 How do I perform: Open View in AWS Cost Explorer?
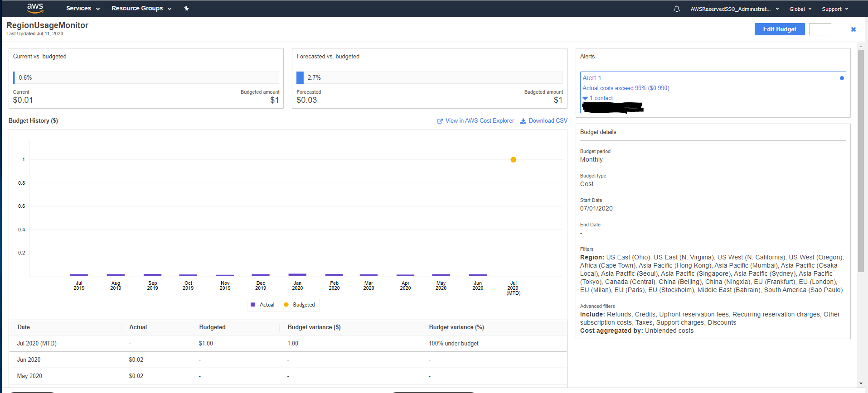point(475,121)
